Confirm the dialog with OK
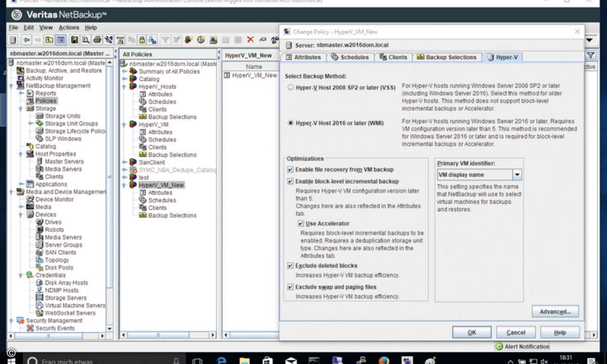 coord(471,332)
